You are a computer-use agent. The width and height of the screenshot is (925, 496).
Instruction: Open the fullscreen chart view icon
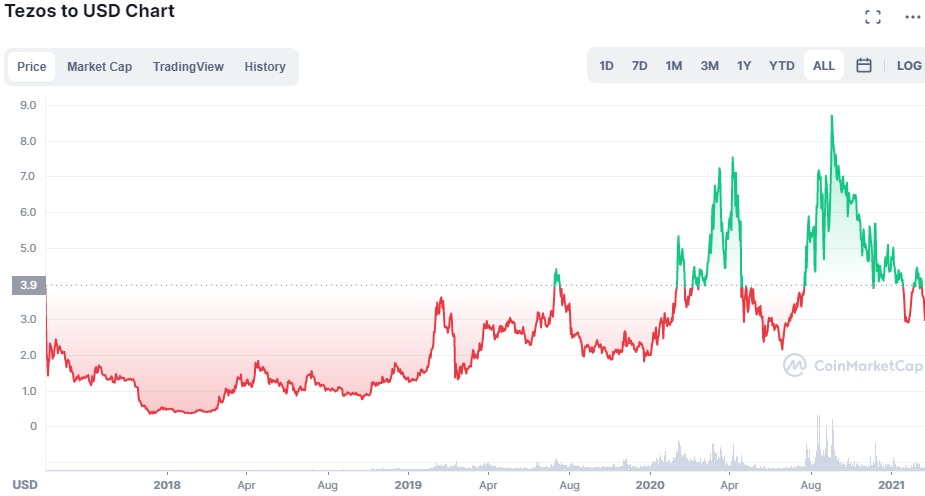(873, 17)
